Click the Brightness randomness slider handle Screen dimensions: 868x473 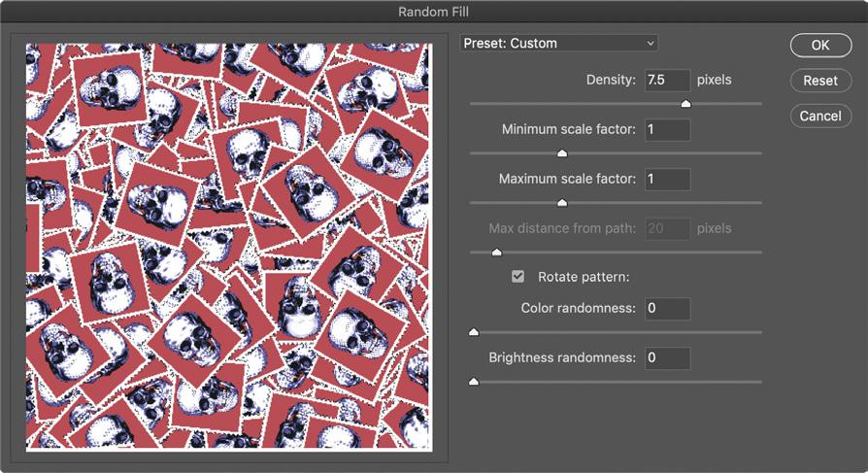coord(474,382)
